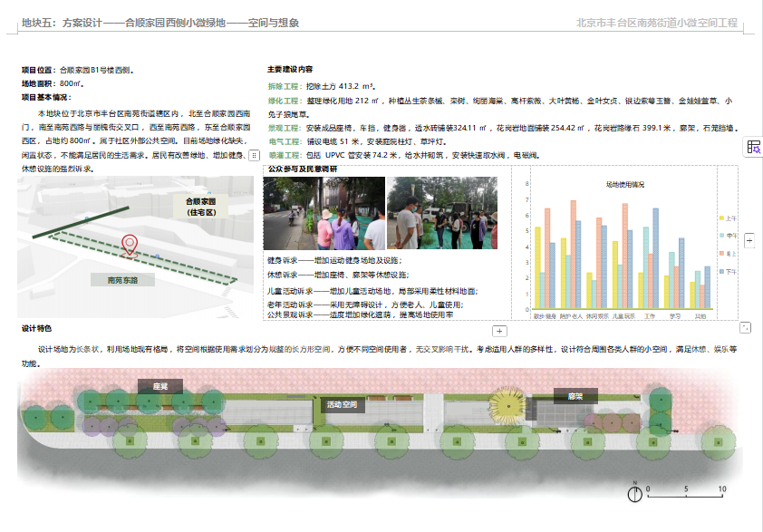Select the right survey photo with truck
This screenshot has height=532, width=763.
442,213
